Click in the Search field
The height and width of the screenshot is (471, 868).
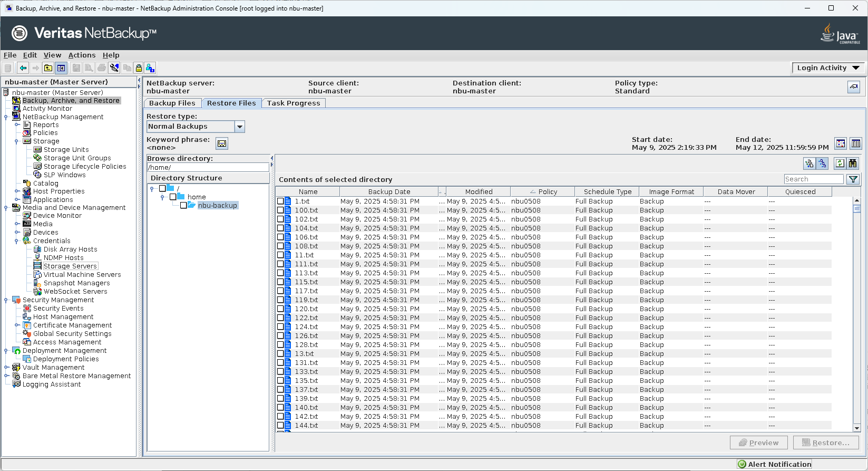(x=813, y=179)
